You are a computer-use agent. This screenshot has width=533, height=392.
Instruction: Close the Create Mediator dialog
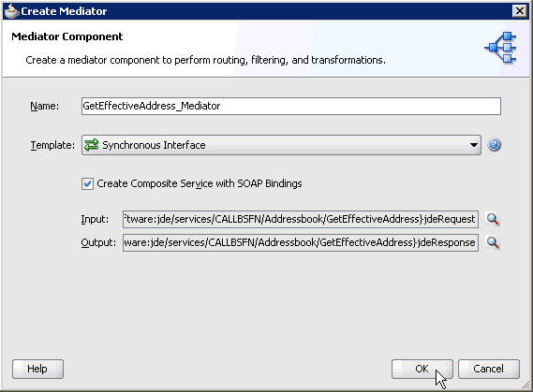point(520,11)
